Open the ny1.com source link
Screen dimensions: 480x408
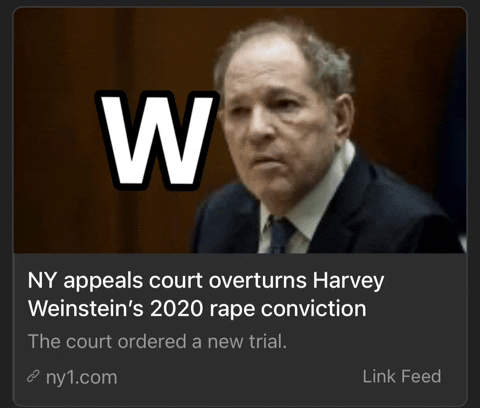coord(82,377)
